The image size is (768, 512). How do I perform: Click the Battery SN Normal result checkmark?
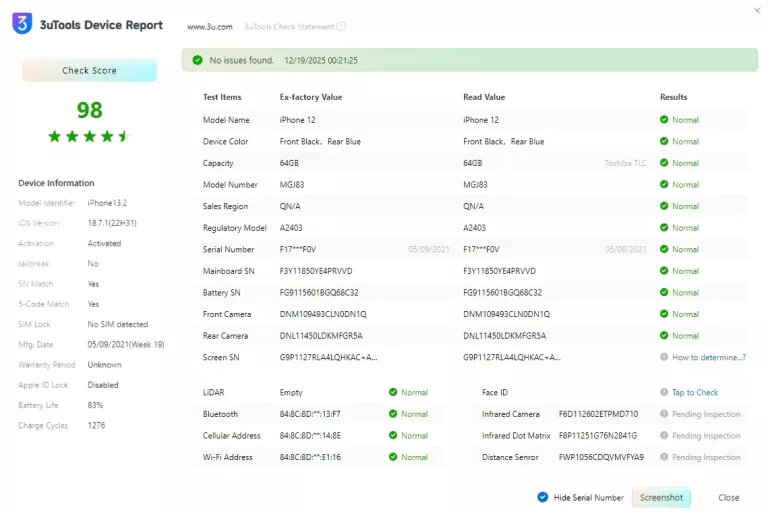664,292
